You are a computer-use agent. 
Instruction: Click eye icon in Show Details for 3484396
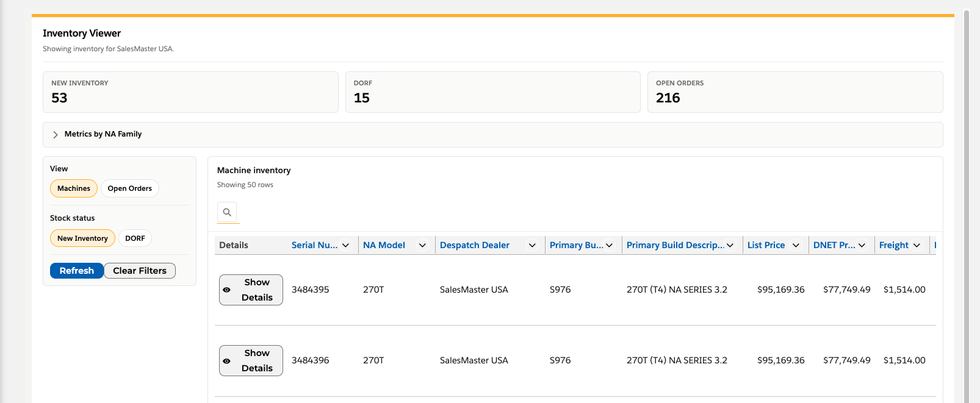[226, 361]
